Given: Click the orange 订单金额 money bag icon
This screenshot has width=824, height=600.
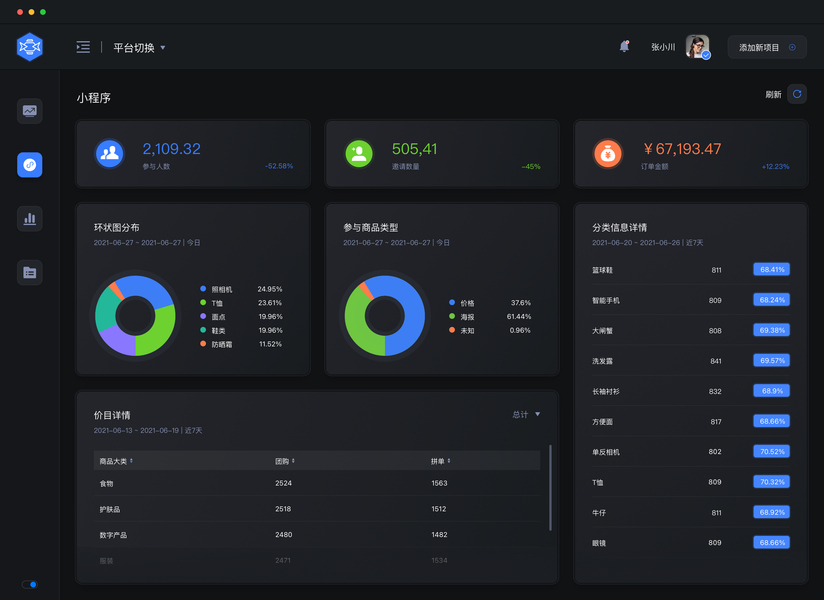Looking at the screenshot, I should (x=608, y=153).
